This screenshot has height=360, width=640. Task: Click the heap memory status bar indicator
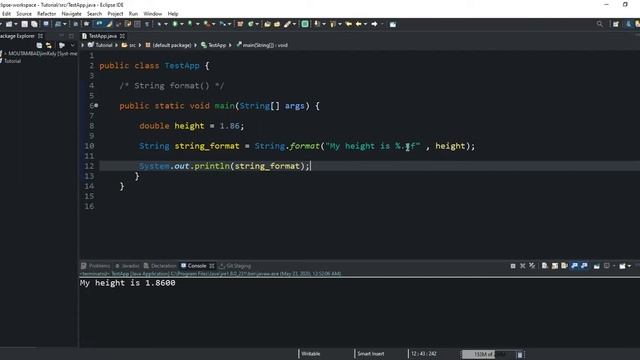(x=489, y=354)
